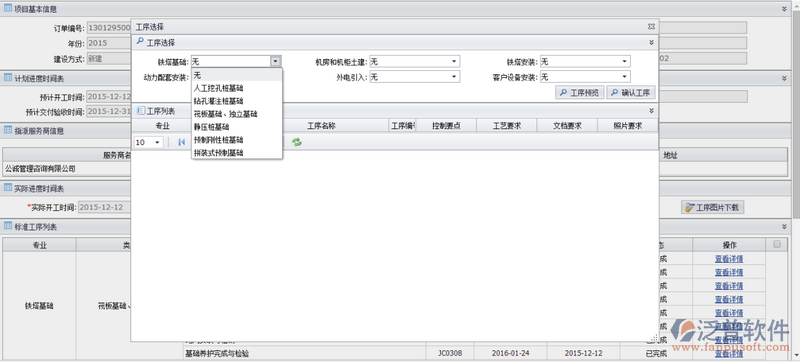Click the 计划进度时间表 panel grid icon
Screen dimensions: 800x363
8,78
